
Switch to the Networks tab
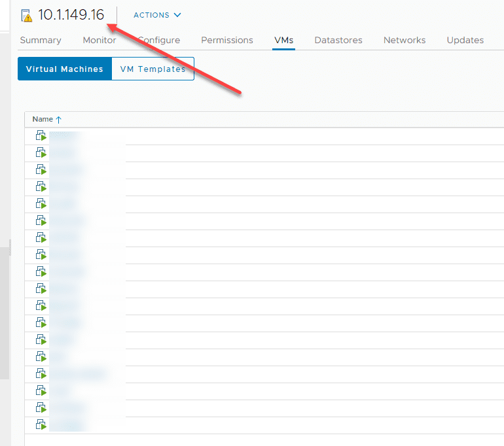(405, 40)
